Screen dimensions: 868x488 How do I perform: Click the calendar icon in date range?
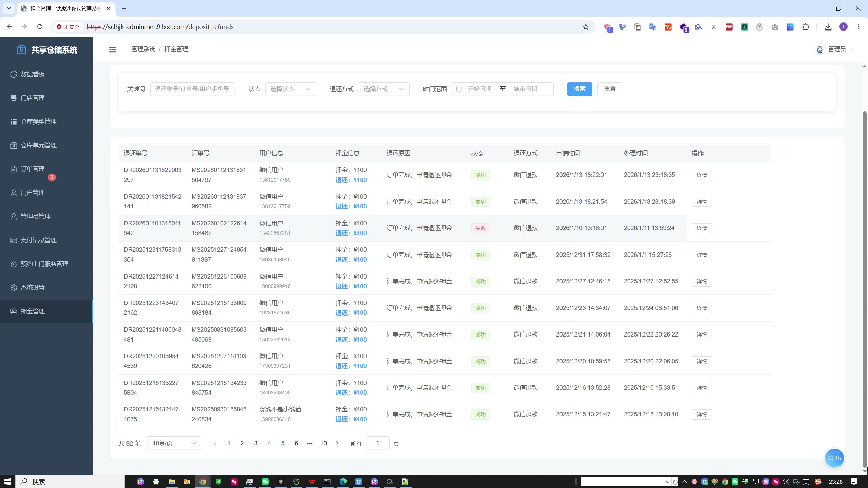coord(459,89)
